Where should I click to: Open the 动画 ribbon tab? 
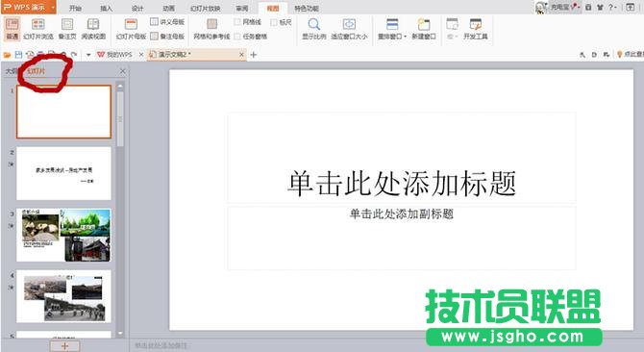[168, 9]
